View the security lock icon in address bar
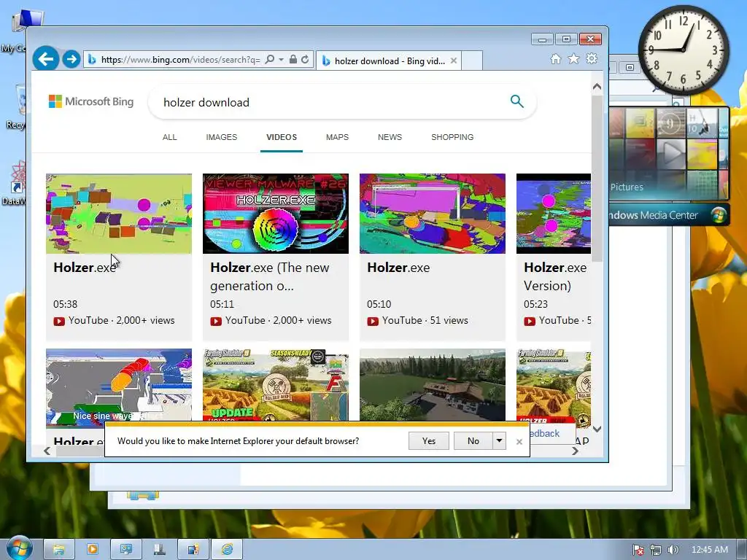This screenshot has width=747, height=560. (293, 60)
